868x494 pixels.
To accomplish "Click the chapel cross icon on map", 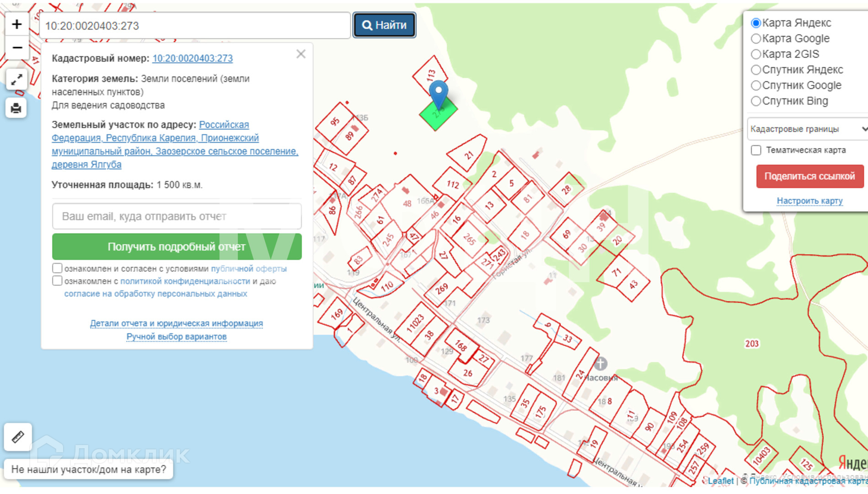I will point(600,364).
